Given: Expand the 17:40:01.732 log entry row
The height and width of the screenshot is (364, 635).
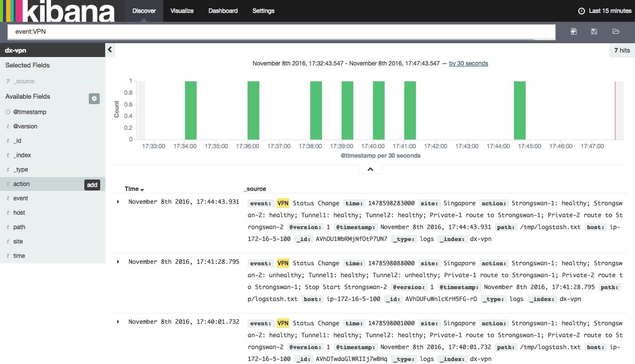Looking at the screenshot, I should pyautogui.click(x=118, y=322).
